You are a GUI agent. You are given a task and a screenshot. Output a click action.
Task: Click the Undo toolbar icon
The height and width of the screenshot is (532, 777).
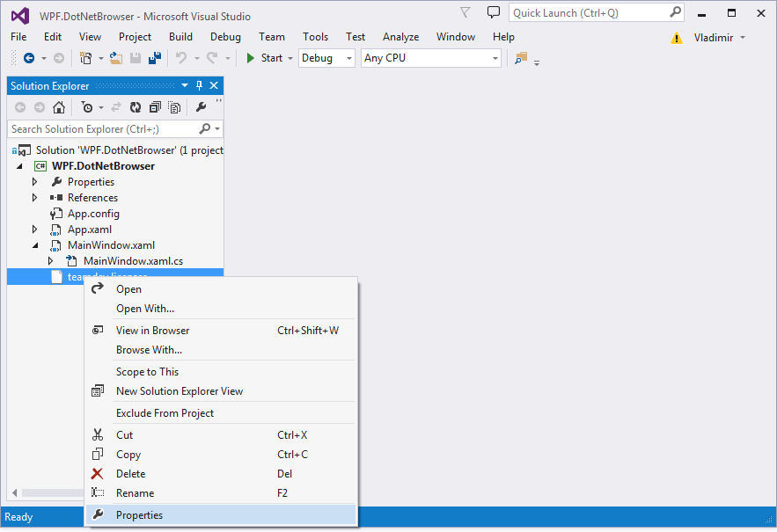(181, 58)
